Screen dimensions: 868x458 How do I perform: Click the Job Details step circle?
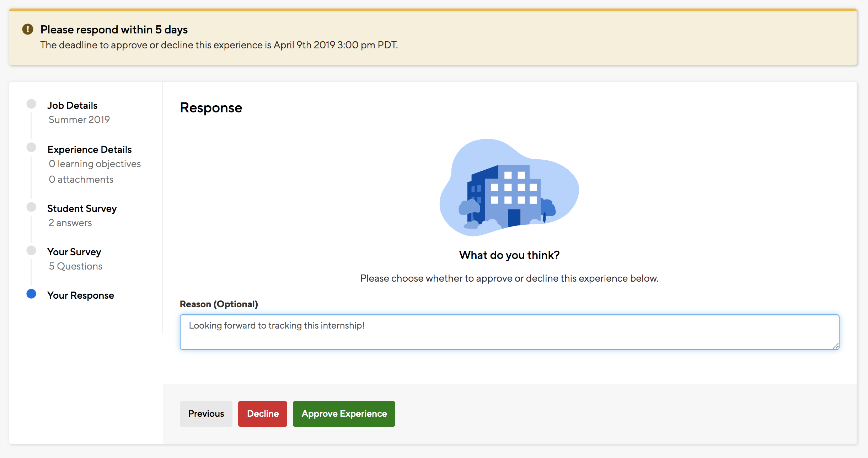[31, 104]
